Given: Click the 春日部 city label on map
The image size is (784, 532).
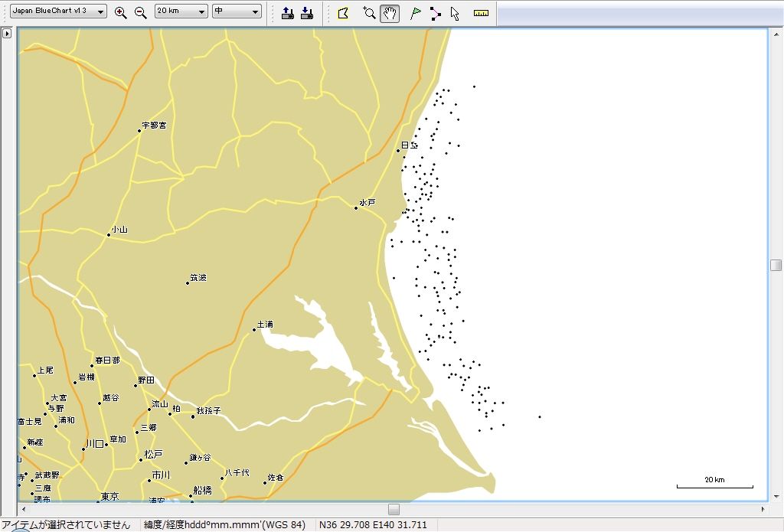Looking at the screenshot, I should (x=107, y=360).
